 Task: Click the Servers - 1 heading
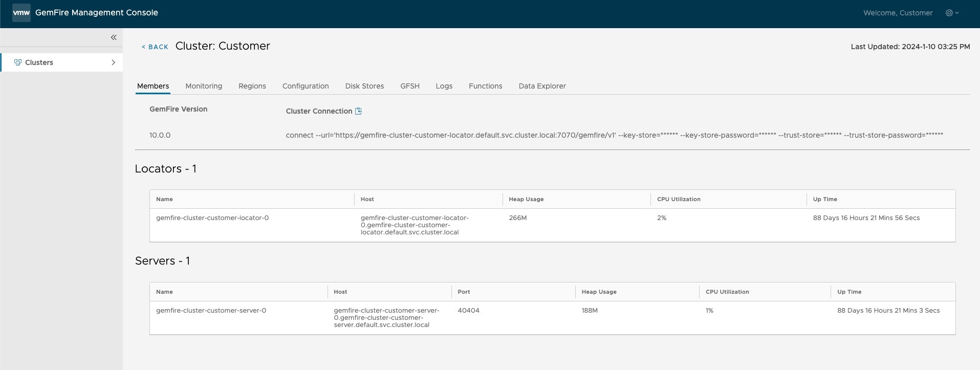click(x=163, y=261)
